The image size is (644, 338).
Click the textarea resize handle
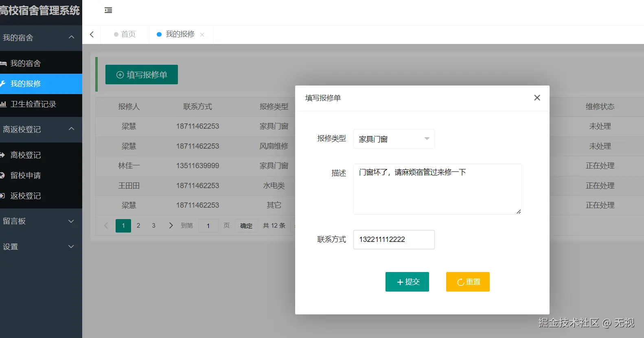519,211
